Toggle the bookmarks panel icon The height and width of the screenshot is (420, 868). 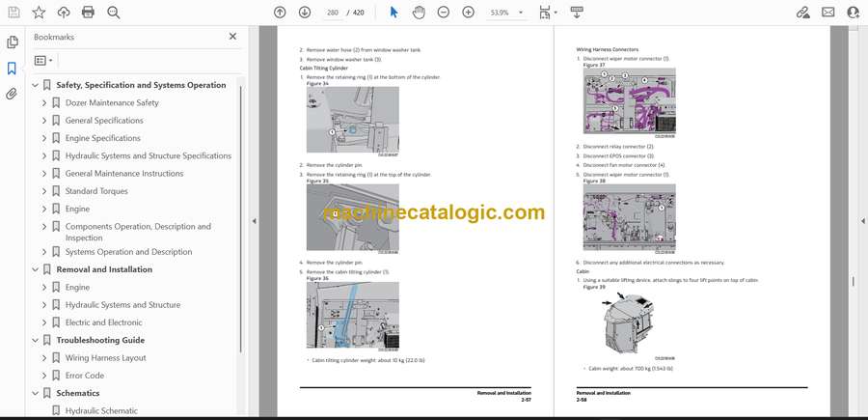click(12, 69)
